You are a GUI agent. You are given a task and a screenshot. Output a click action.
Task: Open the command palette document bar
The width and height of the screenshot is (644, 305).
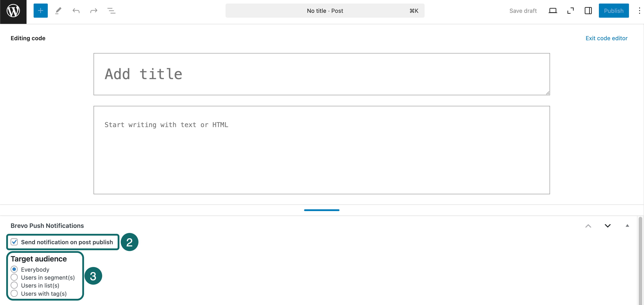click(x=325, y=11)
